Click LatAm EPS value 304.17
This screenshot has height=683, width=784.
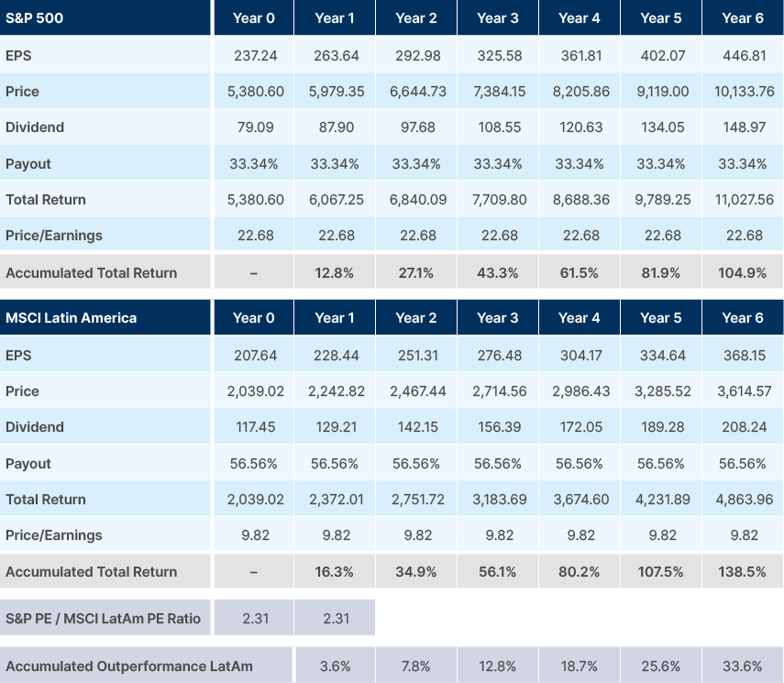point(581,356)
